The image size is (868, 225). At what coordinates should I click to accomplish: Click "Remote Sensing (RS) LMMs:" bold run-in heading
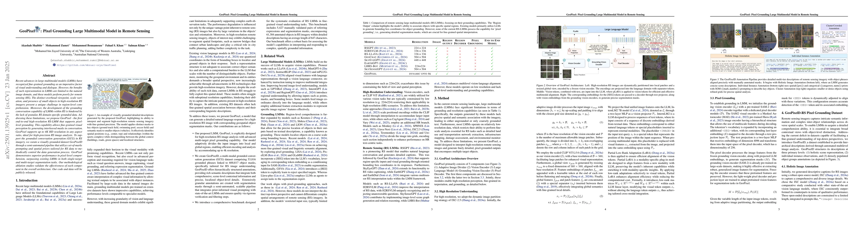coord(381,148)
